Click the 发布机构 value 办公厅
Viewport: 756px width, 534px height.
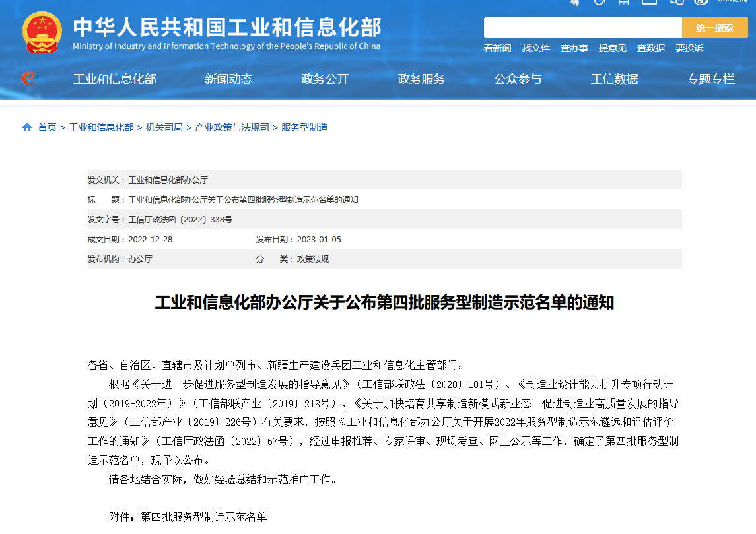tap(140, 259)
